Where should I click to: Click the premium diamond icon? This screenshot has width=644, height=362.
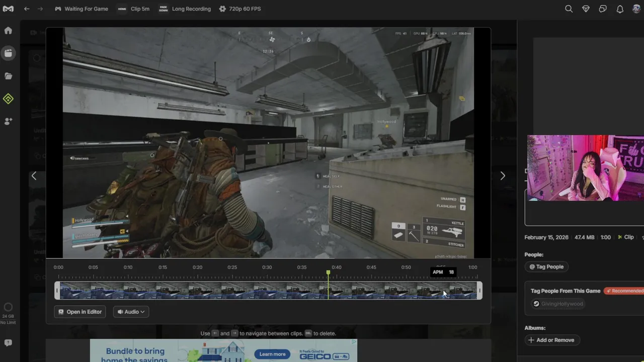(586, 9)
